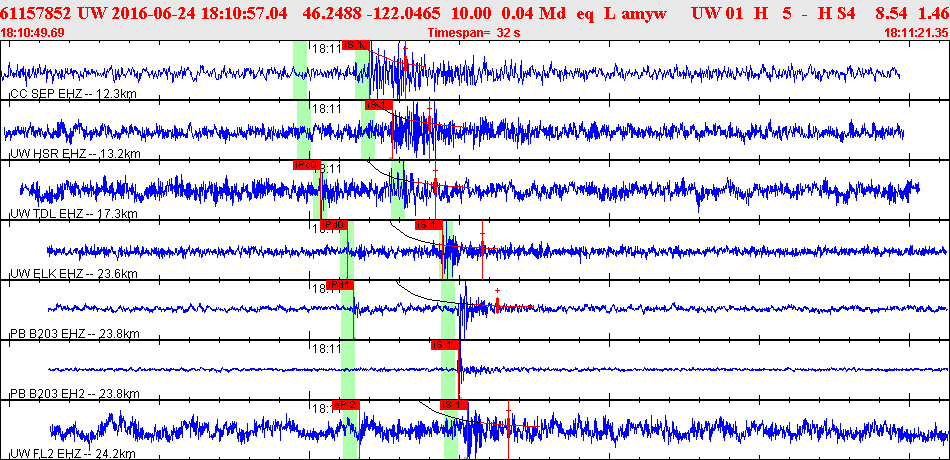Image resolution: width=950 pixels, height=460 pixels.
Task: Click the author name amyw in header
Action: point(645,12)
